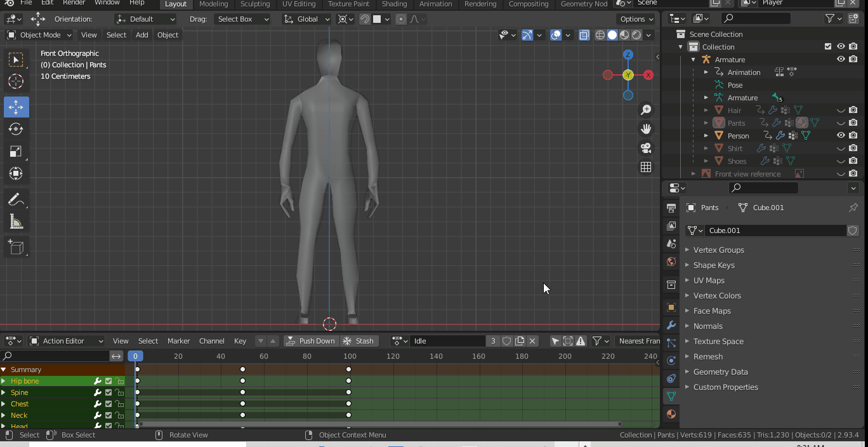Viewport: 868px width, 447px height.
Task: Open the Render Properties tab
Action: (x=671, y=207)
